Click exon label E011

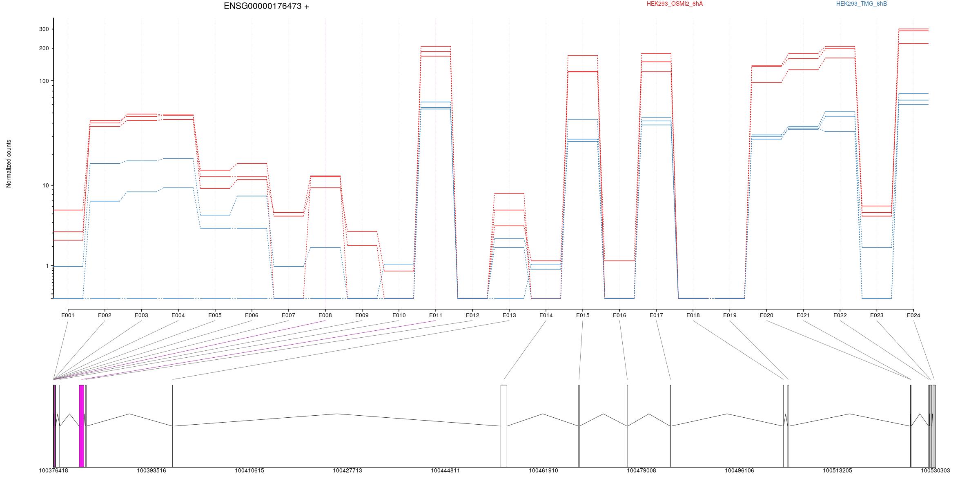tap(436, 315)
